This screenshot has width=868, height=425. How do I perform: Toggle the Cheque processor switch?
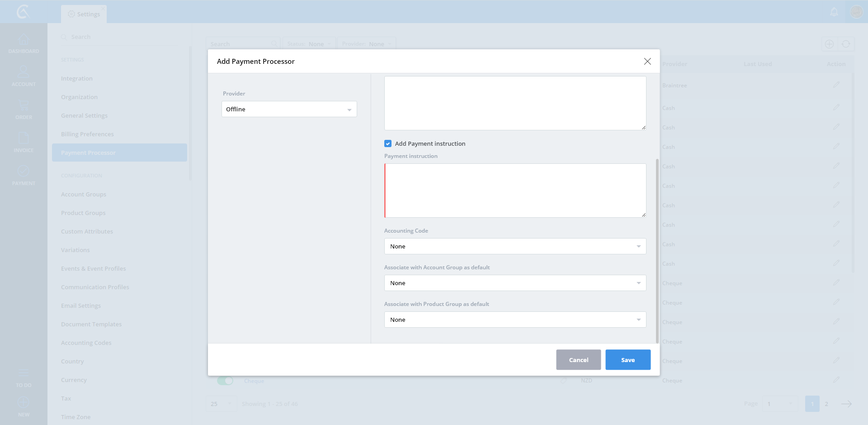coord(225,381)
